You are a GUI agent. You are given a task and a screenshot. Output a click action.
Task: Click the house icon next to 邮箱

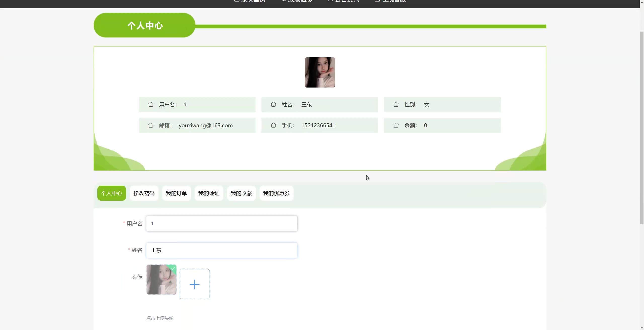[x=151, y=125]
